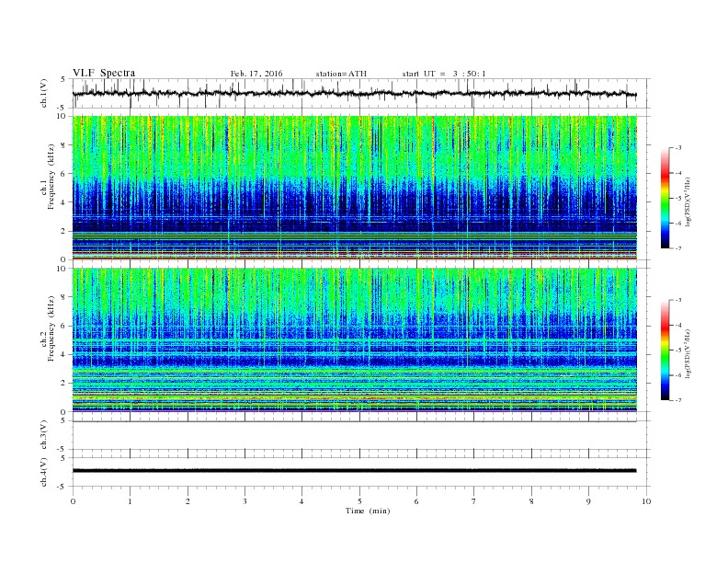Click the ch.2 frequency tick label "4"

(x=64, y=355)
